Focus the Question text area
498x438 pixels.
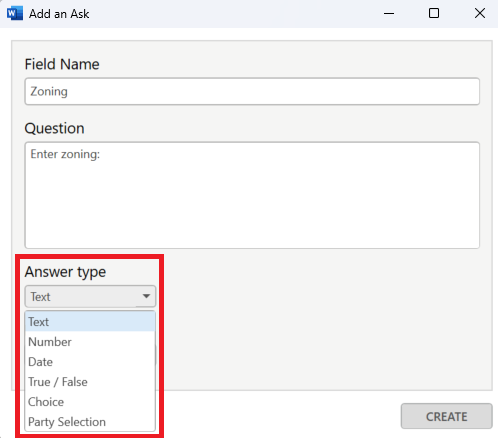252,195
